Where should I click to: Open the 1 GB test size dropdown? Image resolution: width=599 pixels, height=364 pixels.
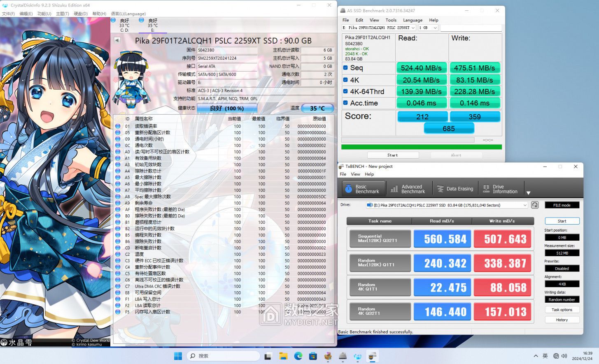click(428, 28)
